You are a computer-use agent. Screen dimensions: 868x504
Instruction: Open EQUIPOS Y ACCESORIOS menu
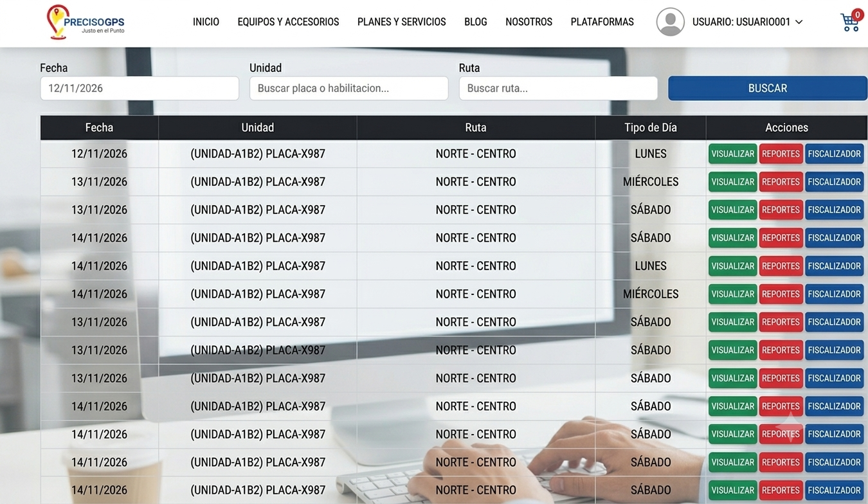click(x=288, y=22)
